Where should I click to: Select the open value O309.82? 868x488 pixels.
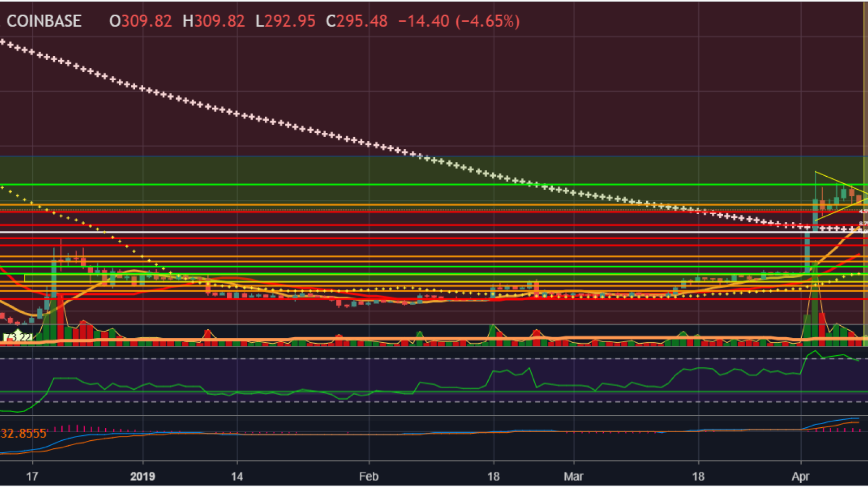pyautogui.click(x=141, y=21)
